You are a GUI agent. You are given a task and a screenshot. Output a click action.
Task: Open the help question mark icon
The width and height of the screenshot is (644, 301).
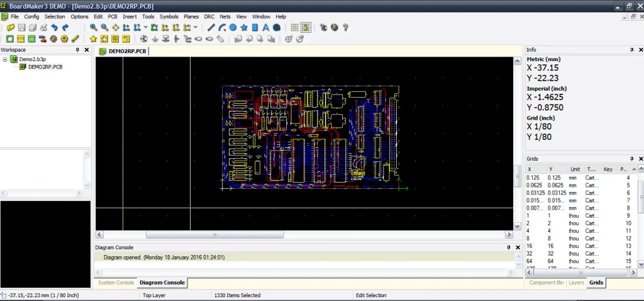(345, 28)
